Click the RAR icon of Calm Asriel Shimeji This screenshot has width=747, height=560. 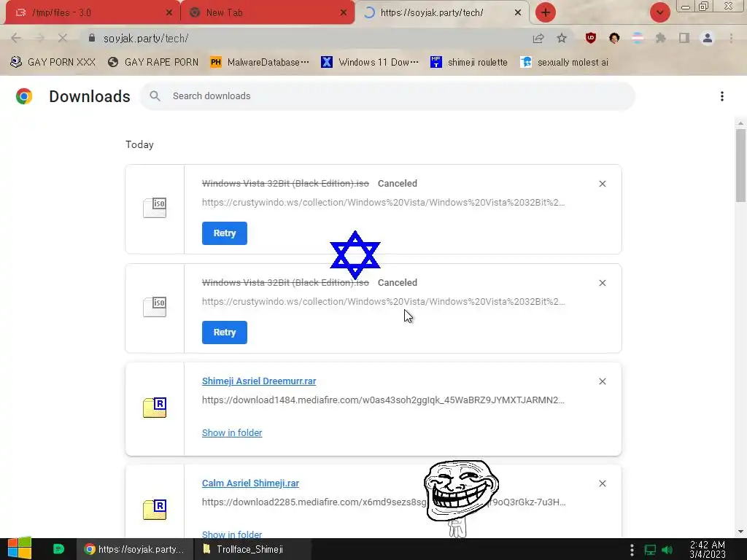click(155, 510)
